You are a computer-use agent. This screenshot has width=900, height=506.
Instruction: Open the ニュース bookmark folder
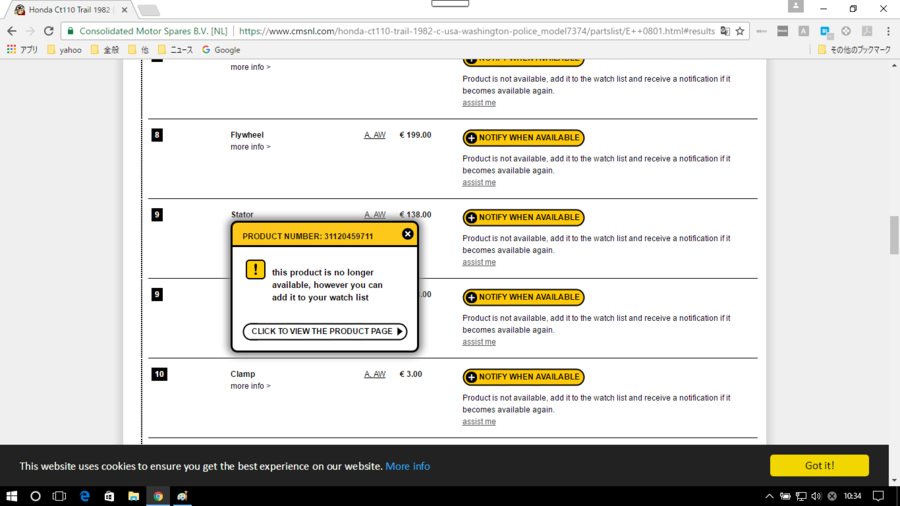[x=176, y=50]
